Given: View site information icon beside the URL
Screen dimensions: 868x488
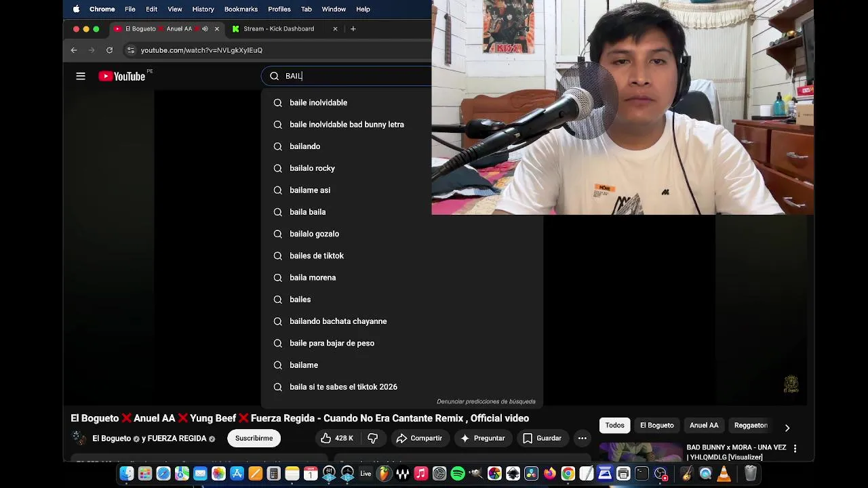Looking at the screenshot, I should (131, 50).
